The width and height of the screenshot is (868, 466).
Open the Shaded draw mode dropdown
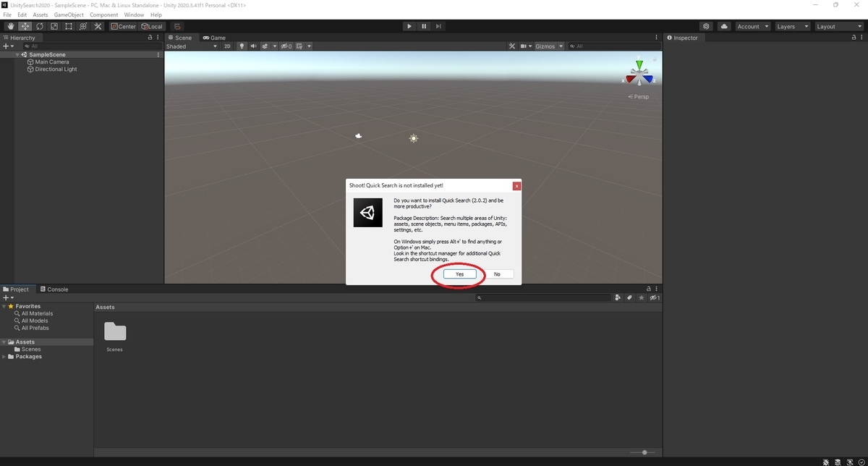pos(192,46)
